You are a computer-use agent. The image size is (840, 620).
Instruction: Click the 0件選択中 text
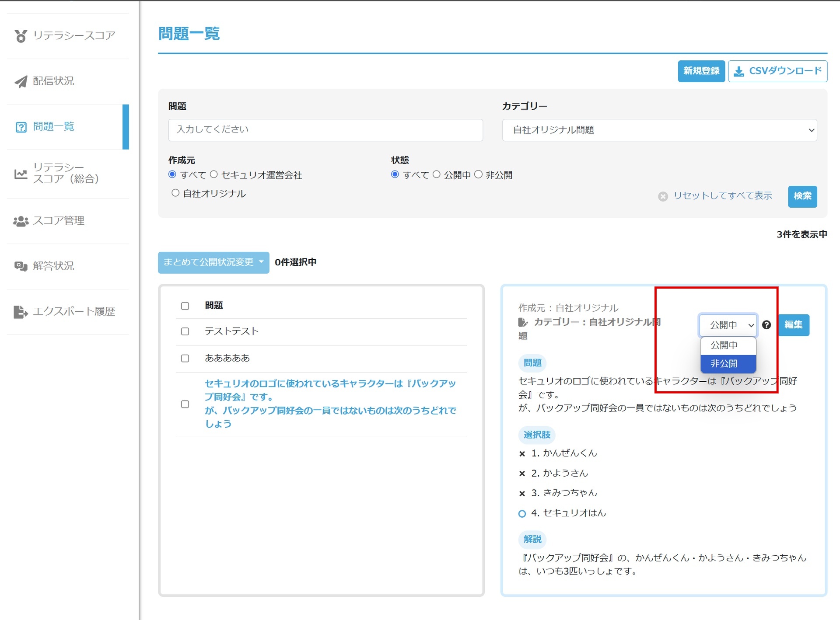click(x=296, y=262)
